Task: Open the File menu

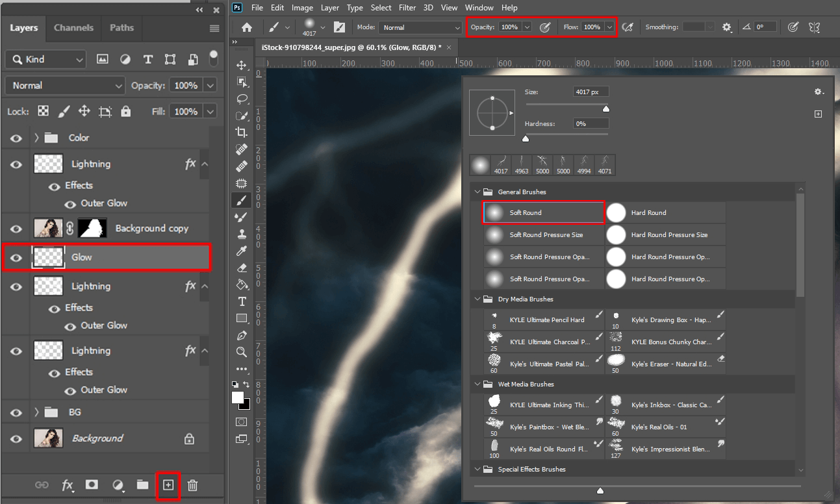Action: (257, 8)
